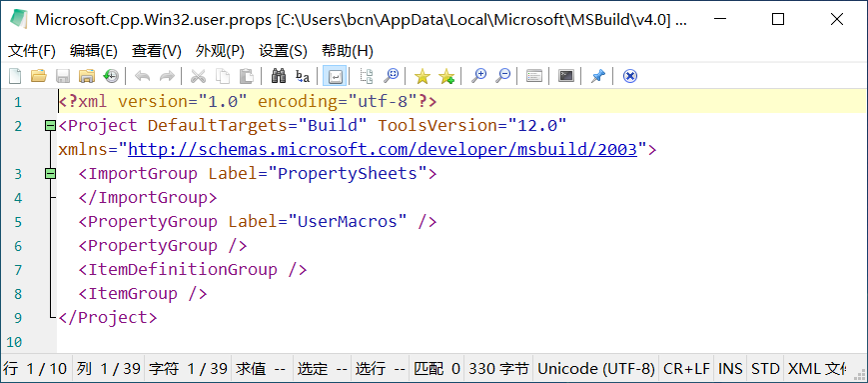This screenshot has height=383, width=868.
Task: Open the 设置(S) menu
Action: click(283, 52)
